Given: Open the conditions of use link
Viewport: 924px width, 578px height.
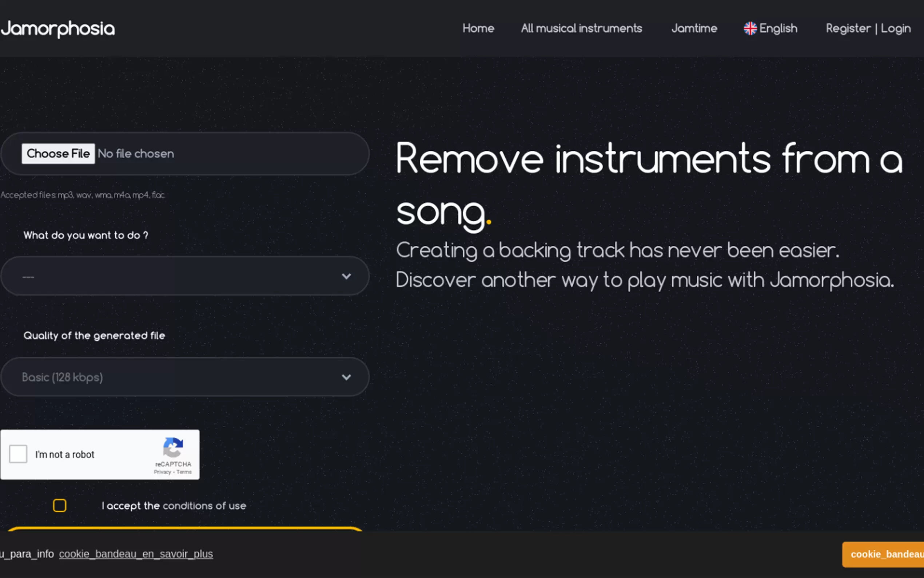Looking at the screenshot, I should pos(204,506).
